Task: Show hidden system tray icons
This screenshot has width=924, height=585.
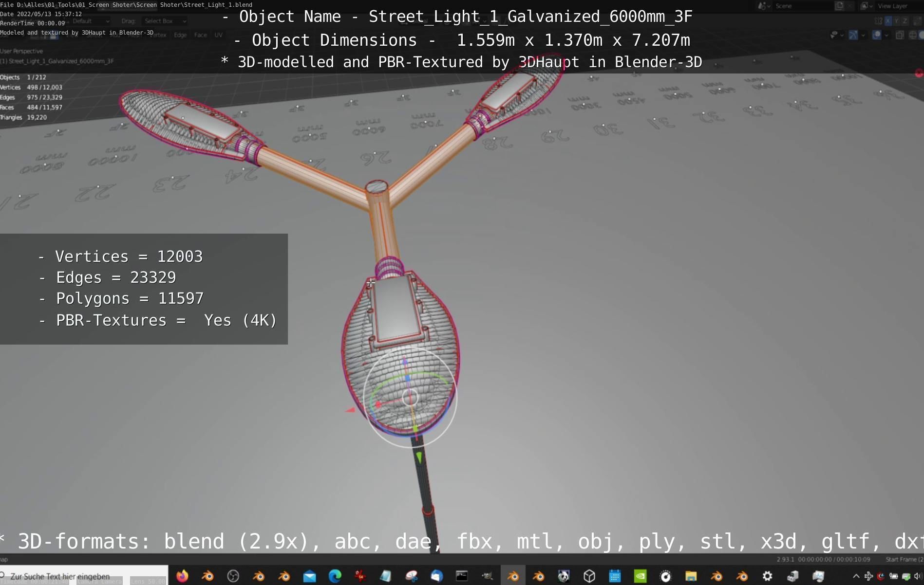Action: coord(856,576)
